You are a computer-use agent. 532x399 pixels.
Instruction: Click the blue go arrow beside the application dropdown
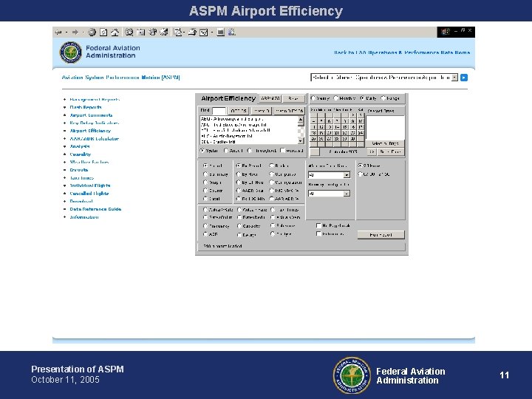pos(464,78)
